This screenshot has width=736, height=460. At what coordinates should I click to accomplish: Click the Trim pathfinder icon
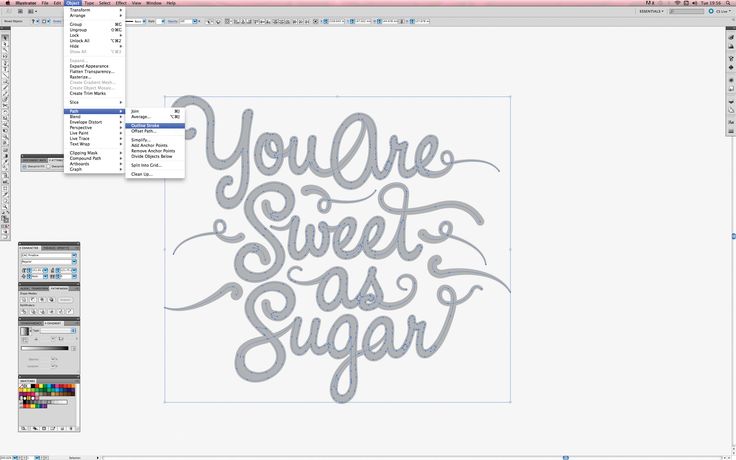coord(33,311)
